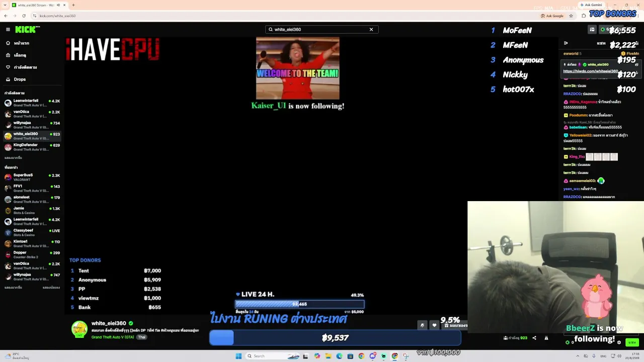Click the Ask Gemini button
This screenshot has height=362, width=644.
[x=591, y=5]
